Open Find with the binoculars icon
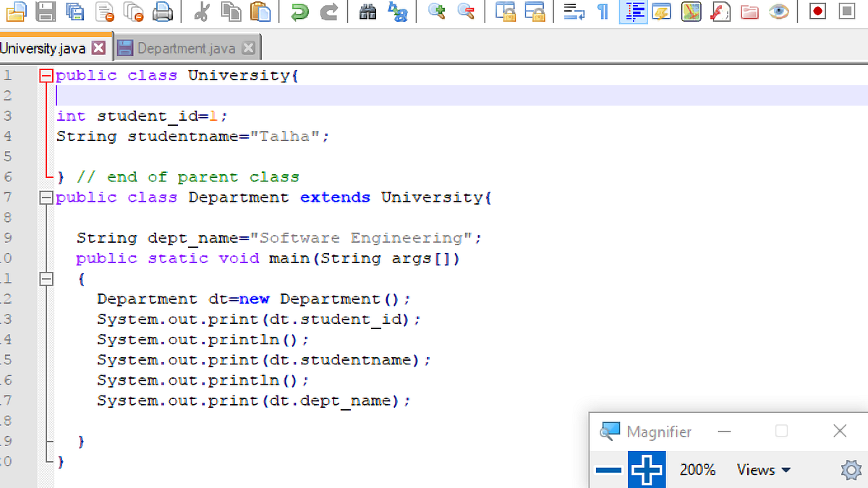This screenshot has height=488, width=868. (x=367, y=11)
